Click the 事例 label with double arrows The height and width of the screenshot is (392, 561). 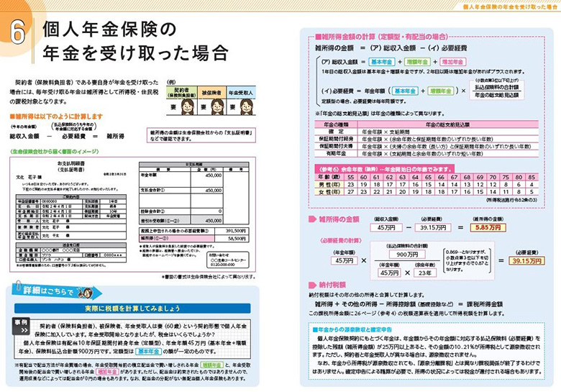point(21,326)
